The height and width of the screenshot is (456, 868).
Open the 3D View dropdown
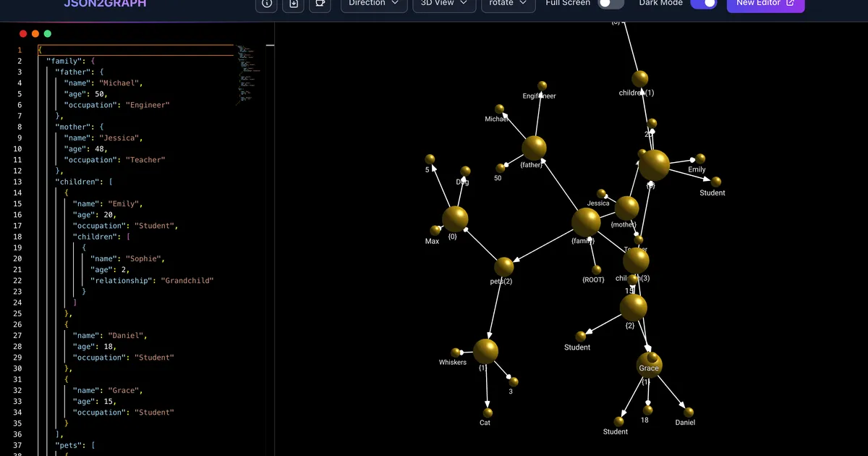[443, 4]
